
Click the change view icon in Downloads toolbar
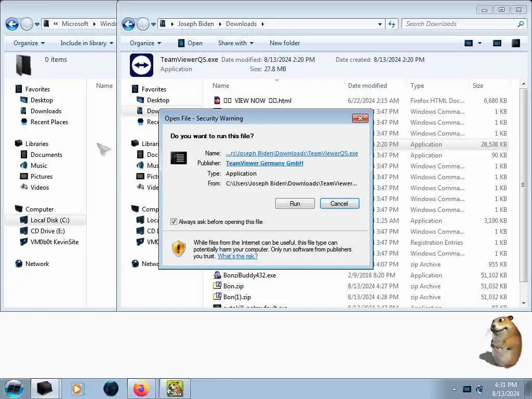pos(469,43)
